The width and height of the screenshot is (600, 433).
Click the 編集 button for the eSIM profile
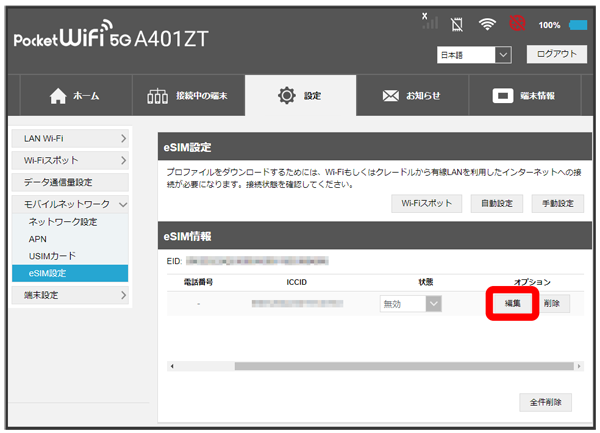tap(511, 303)
